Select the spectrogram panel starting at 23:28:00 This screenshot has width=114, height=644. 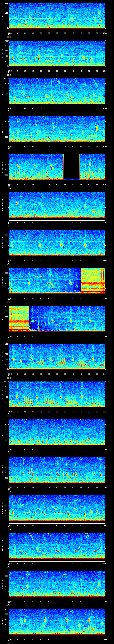point(57,546)
